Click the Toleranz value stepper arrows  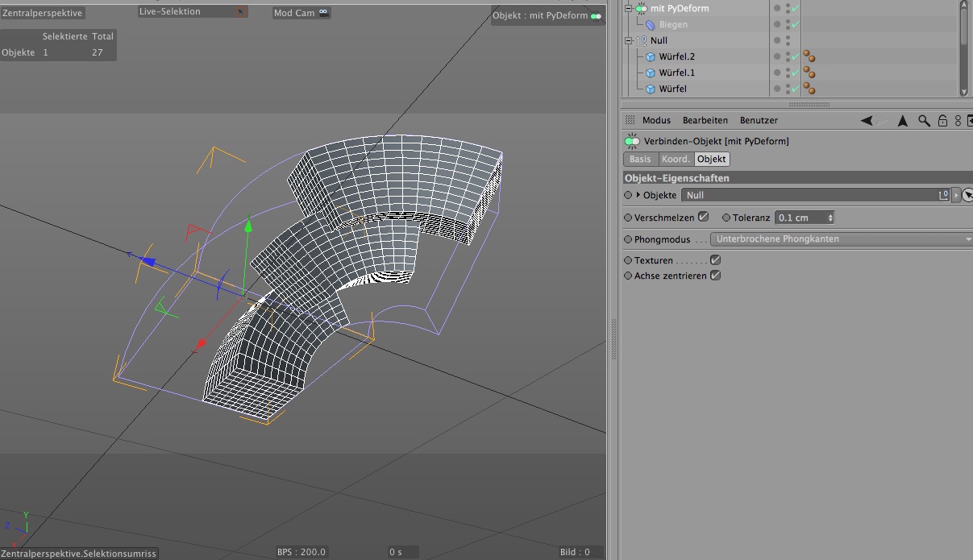pyautogui.click(x=830, y=218)
